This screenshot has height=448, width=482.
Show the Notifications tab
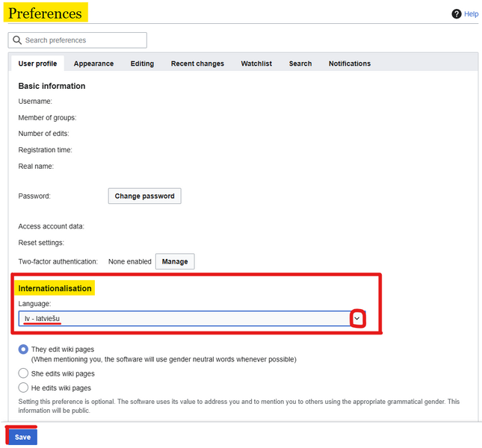[x=350, y=63]
